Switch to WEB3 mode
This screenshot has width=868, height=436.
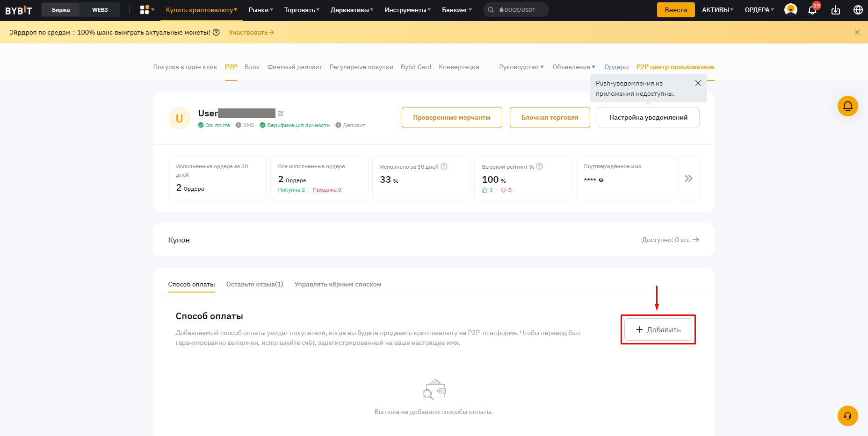[x=100, y=10]
